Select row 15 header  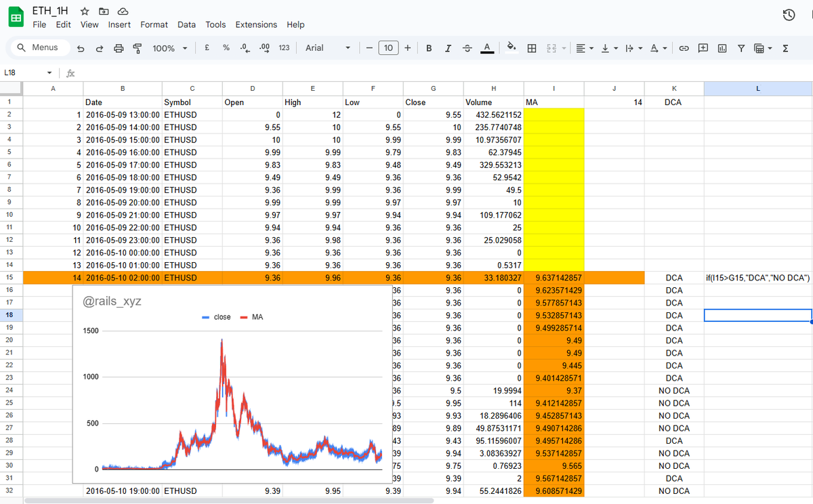12,278
